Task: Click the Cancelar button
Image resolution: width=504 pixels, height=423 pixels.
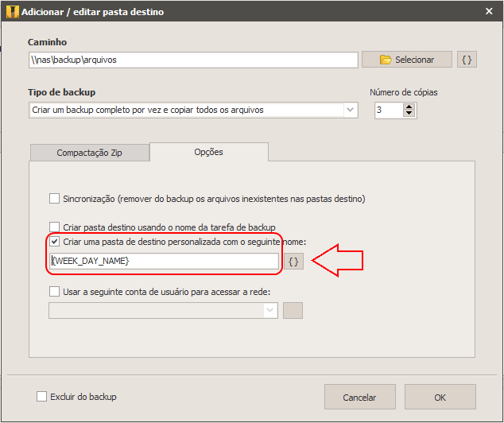Action: pos(359,398)
